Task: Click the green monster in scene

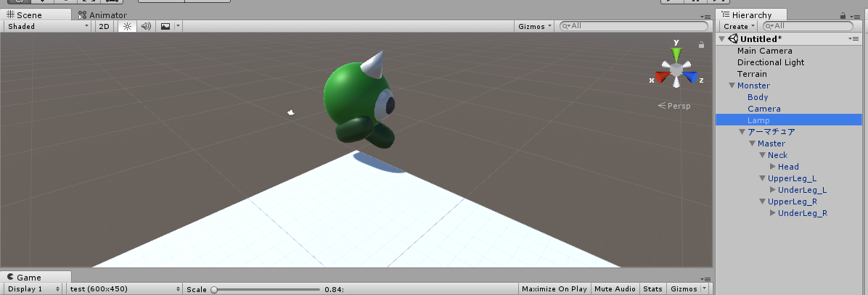Action: click(360, 101)
